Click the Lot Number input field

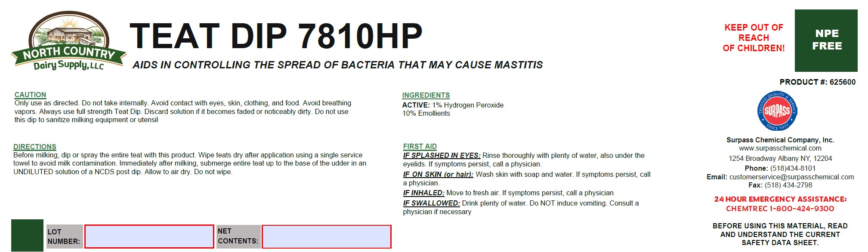pos(149,237)
